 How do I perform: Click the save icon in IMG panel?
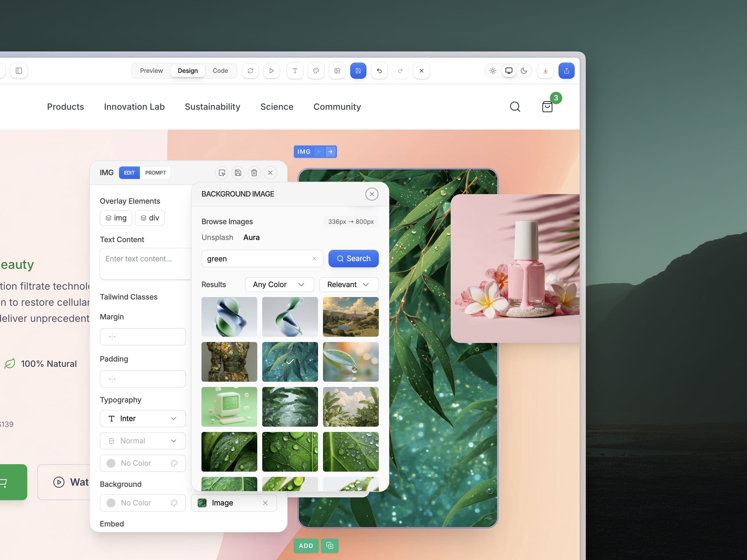tap(238, 173)
